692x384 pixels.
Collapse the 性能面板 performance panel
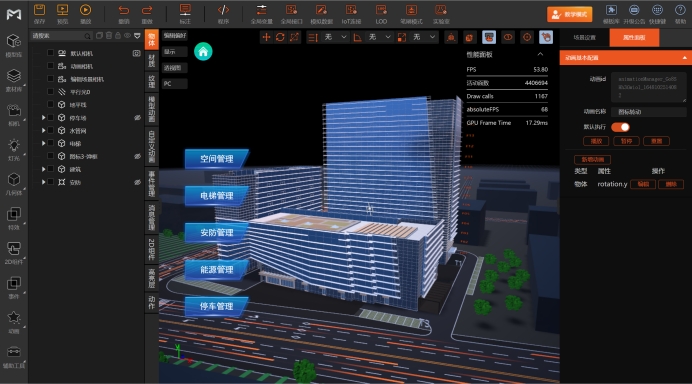pos(540,54)
